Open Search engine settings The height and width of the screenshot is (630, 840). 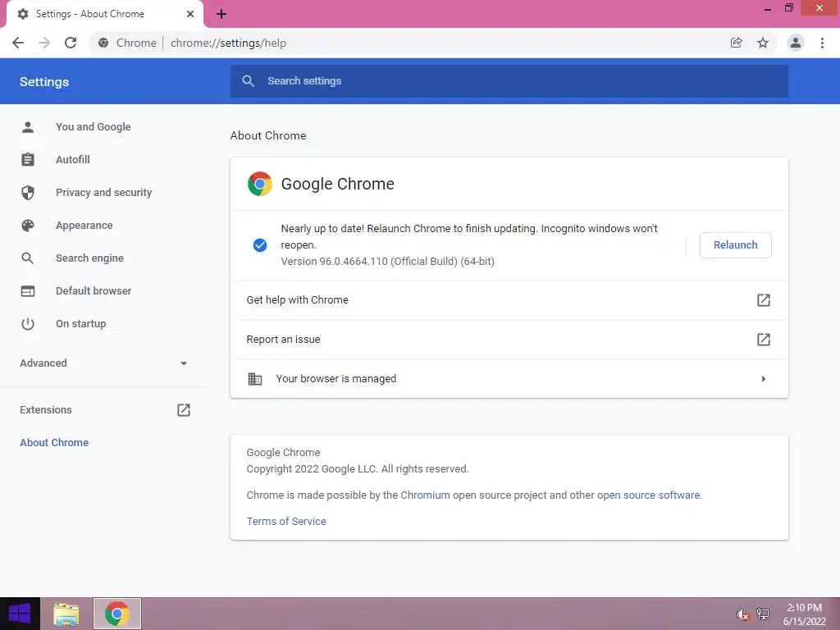pyautogui.click(x=89, y=258)
